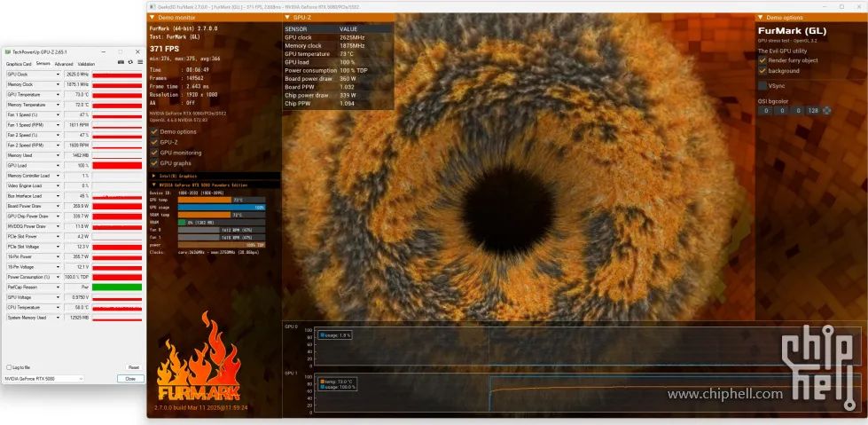Open the Fan 1 Speed (RPM) dropdown
This screenshot has height=425, width=868.
click(59, 125)
